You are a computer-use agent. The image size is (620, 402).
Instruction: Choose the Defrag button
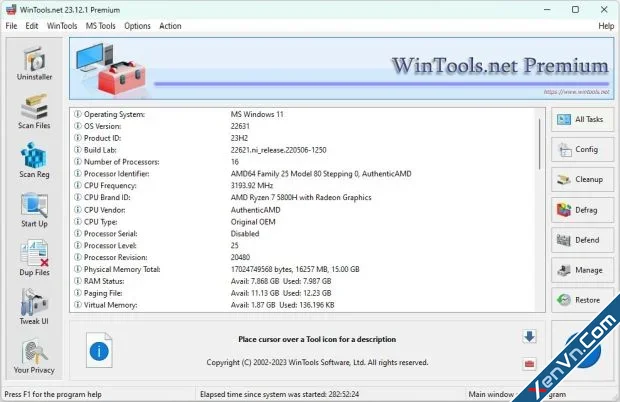click(582, 210)
